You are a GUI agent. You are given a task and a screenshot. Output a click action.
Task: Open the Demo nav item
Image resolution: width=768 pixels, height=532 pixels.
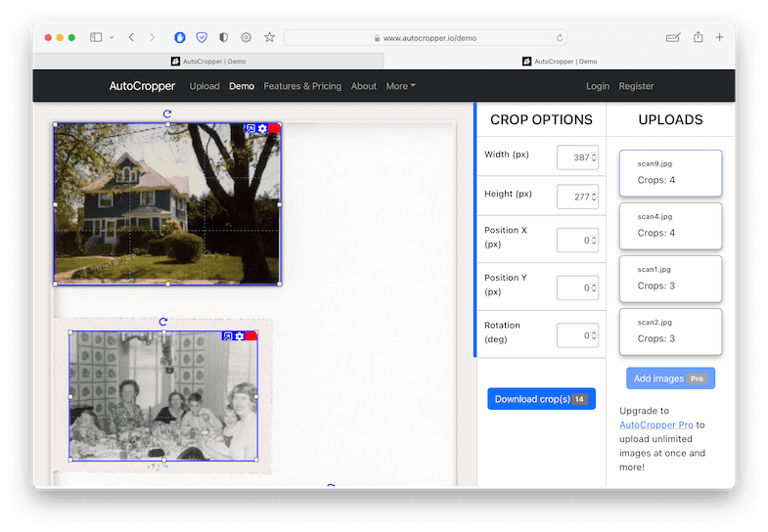242,86
